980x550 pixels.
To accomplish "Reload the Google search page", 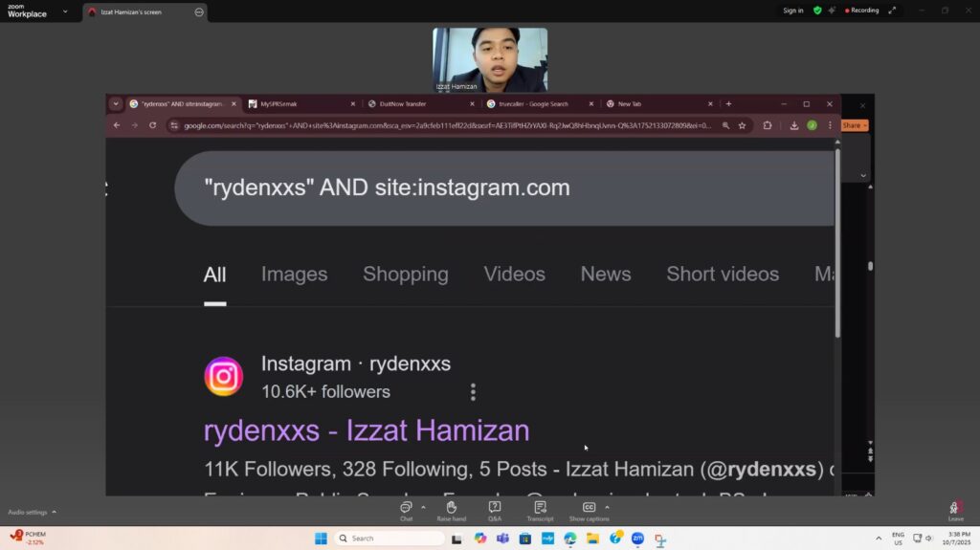I will click(x=152, y=125).
